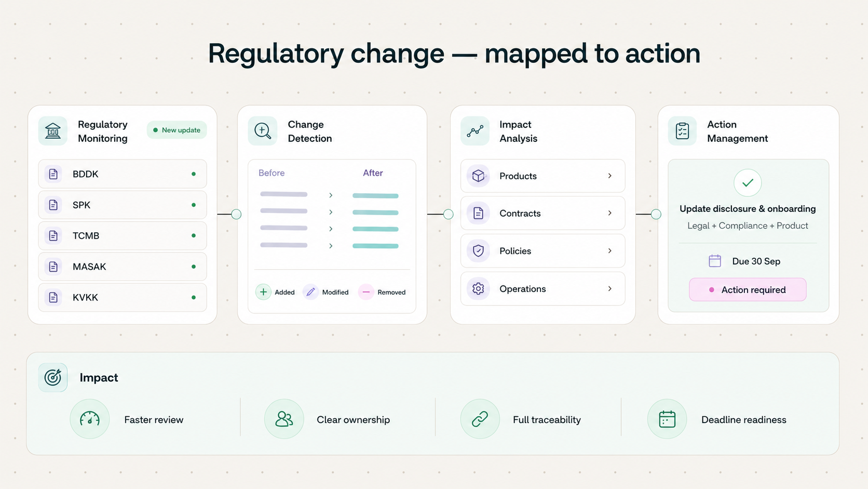Click the green checkmark circle icon

[748, 183]
